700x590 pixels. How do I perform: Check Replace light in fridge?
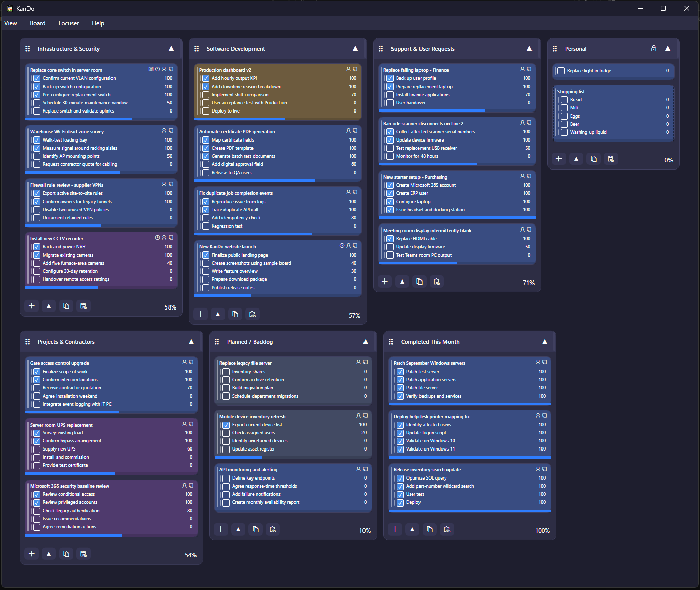(x=561, y=71)
